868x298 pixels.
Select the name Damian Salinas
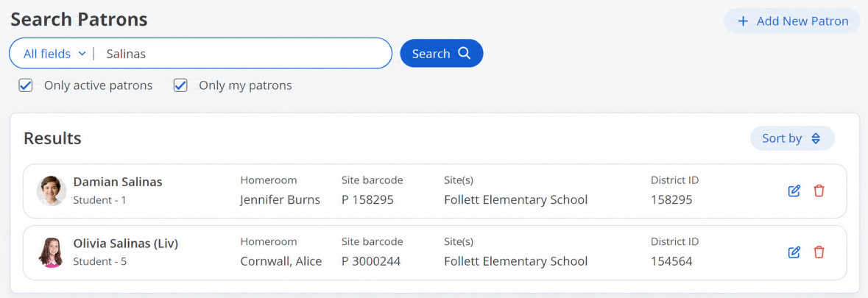[x=118, y=182]
